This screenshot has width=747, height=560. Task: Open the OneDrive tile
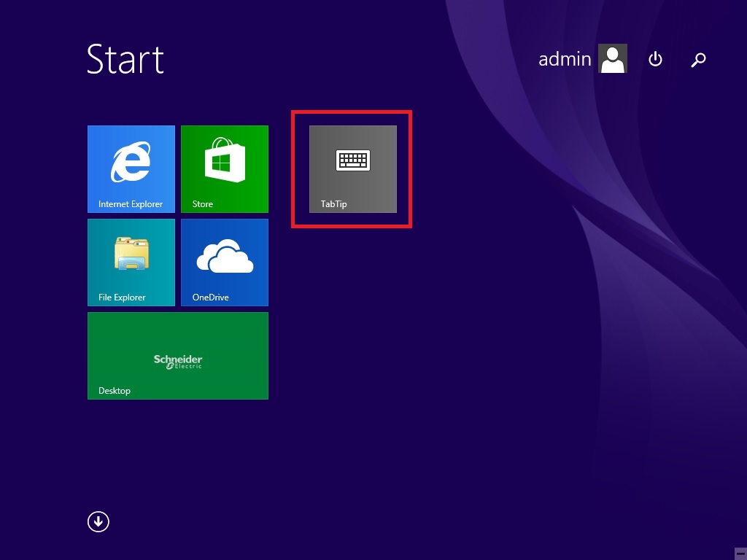[x=225, y=262]
